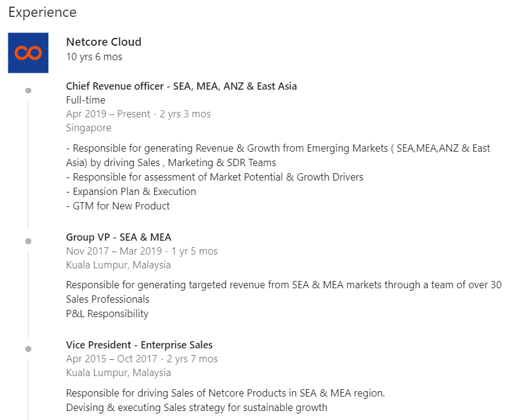Screen dimensions: 510x420
Task: Click the Experience section heading
Action: click(x=43, y=13)
